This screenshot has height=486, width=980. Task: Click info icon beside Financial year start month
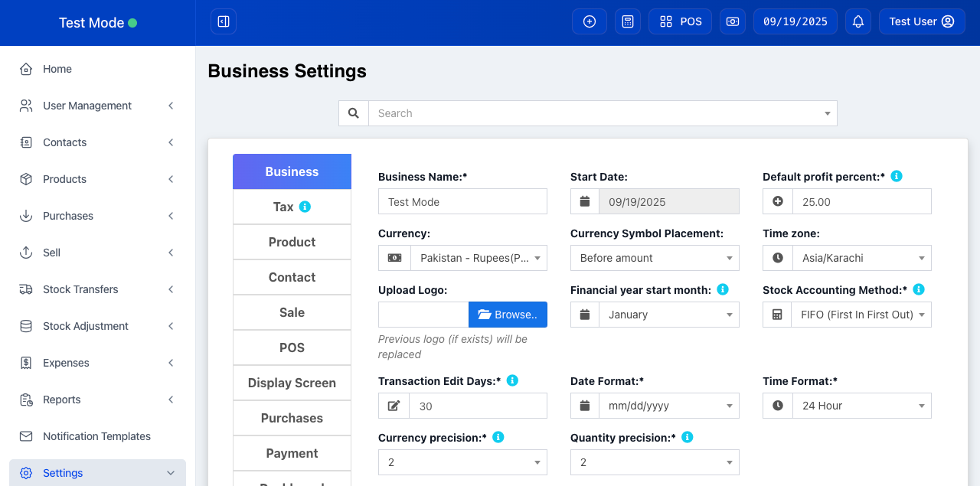[x=723, y=289]
